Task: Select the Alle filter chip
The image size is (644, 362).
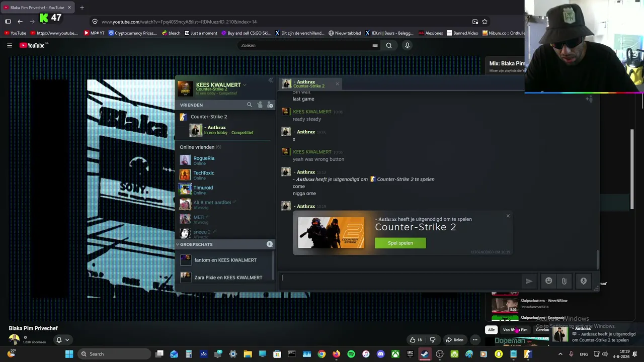Action: click(491, 330)
